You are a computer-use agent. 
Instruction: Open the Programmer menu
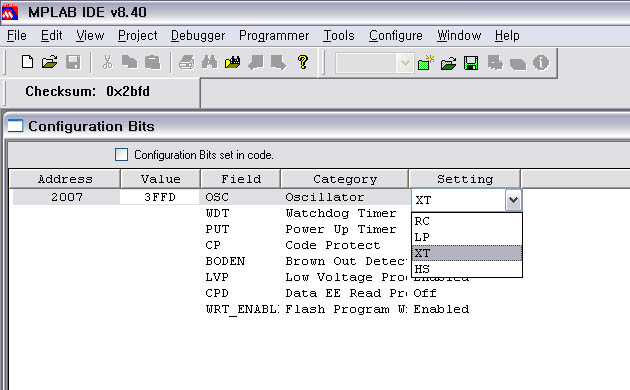click(274, 36)
